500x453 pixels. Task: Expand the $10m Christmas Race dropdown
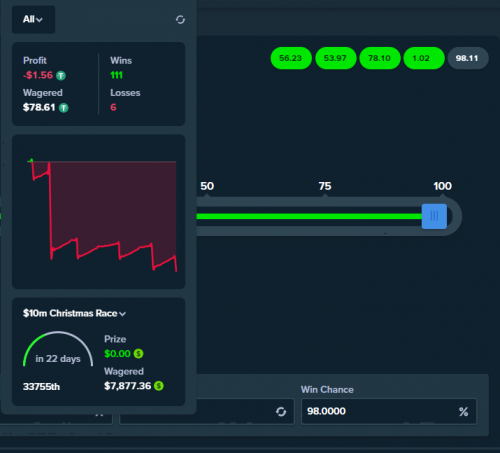(74, 313)
